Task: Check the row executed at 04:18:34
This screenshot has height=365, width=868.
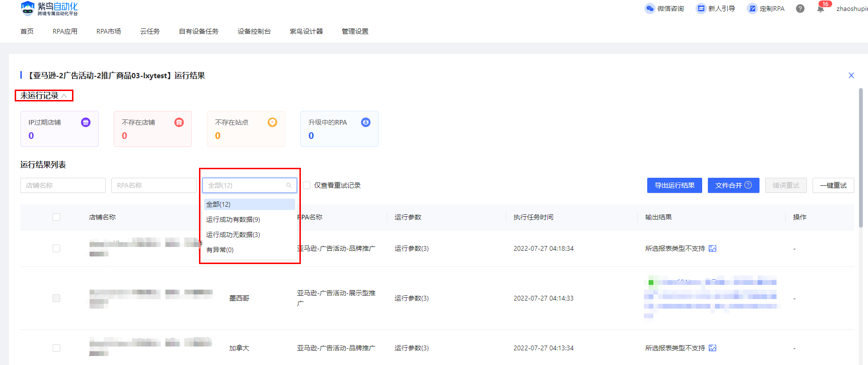Action: click(56, 248)
